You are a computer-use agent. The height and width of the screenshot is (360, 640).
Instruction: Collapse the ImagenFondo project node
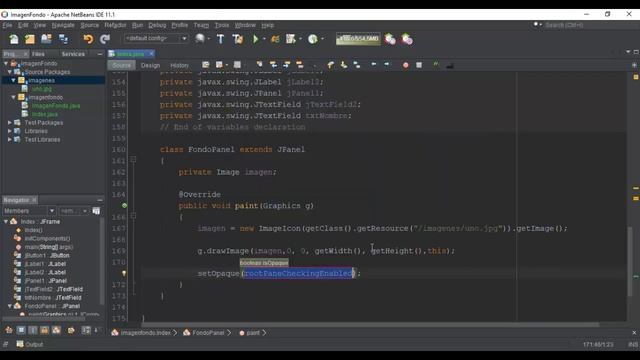[x=6, y=63]
